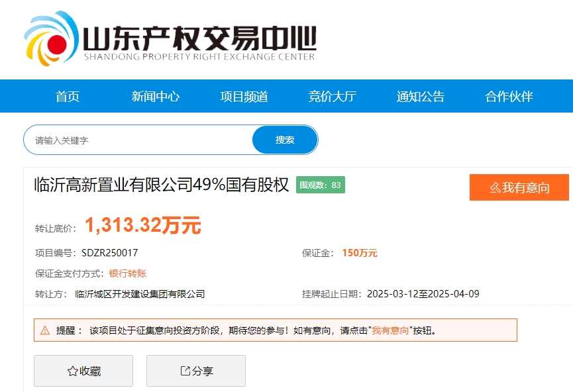The width and height of the screenshot is (573, 392).
Task: Click the blue 搜索 button
Action: 285,140
